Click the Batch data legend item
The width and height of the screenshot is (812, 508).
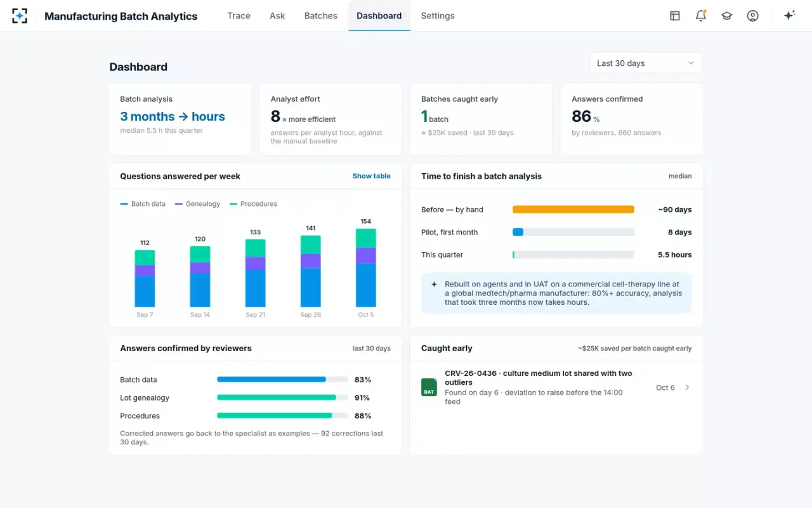click(x=143, y=204)
